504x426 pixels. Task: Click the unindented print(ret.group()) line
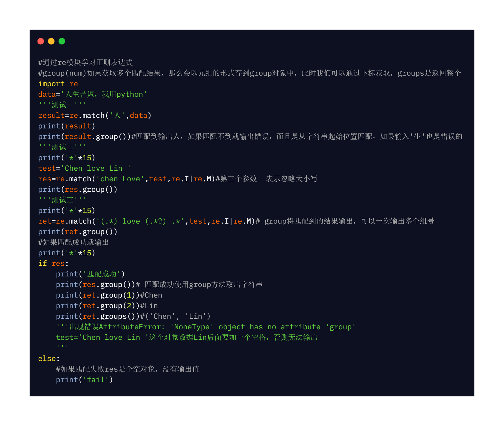click(78, 231)
